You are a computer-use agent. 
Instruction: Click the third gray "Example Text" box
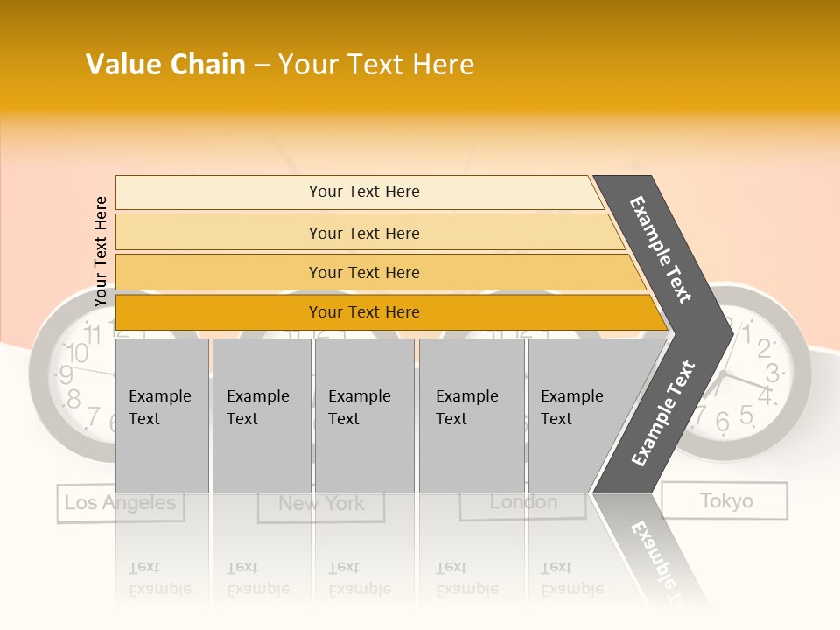(x=364, y=416)
